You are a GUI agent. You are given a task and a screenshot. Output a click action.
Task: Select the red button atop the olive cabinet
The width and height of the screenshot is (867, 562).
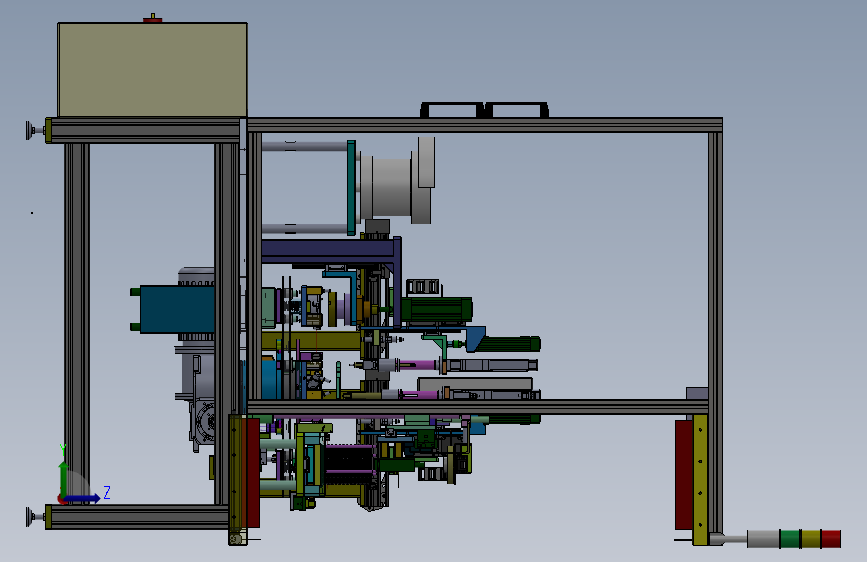click(x=153, y=20)
